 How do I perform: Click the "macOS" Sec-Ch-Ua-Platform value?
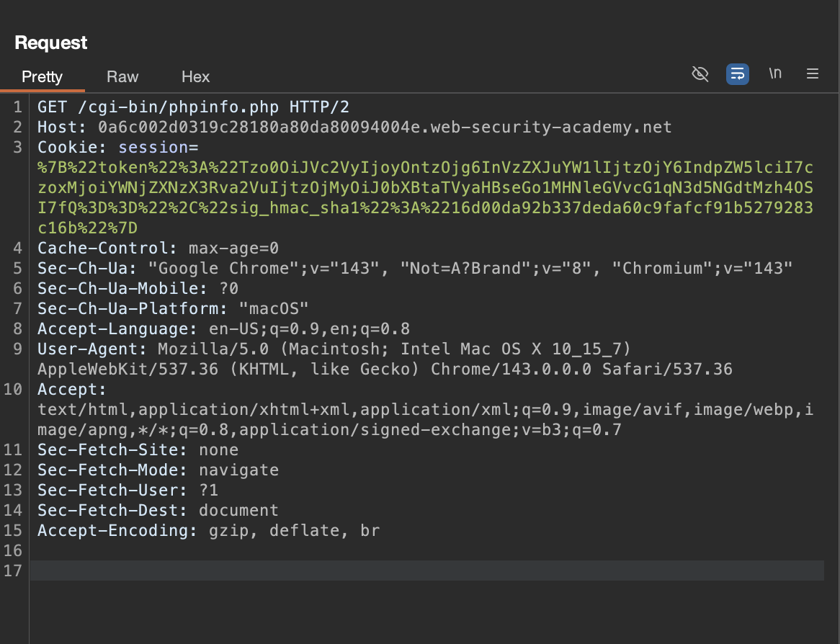tap(274, 309)
